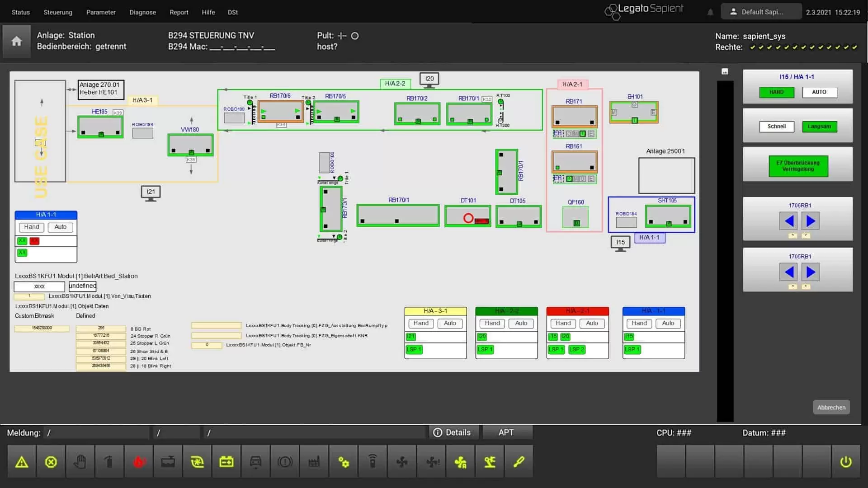Open the Steuerung menu
The height and width of the screenshot is (488, 868).
click(x=58, y=12)
